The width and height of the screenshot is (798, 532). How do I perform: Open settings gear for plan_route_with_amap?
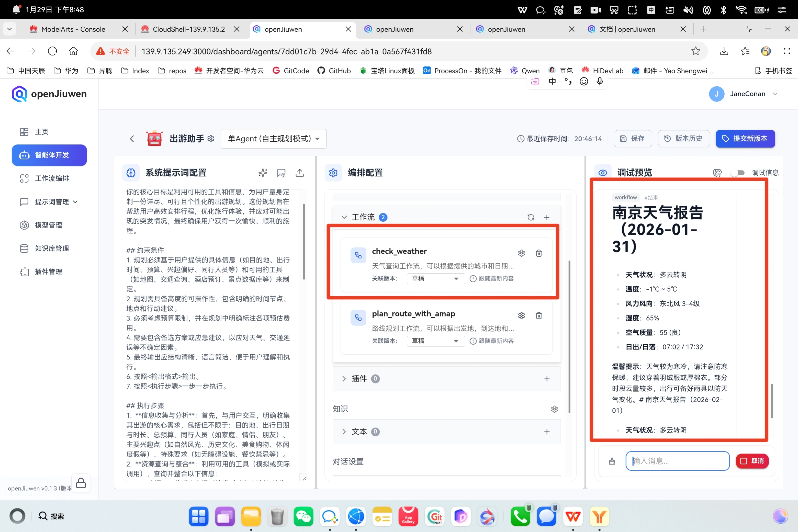pyautogui.click(x=521, y=315)
